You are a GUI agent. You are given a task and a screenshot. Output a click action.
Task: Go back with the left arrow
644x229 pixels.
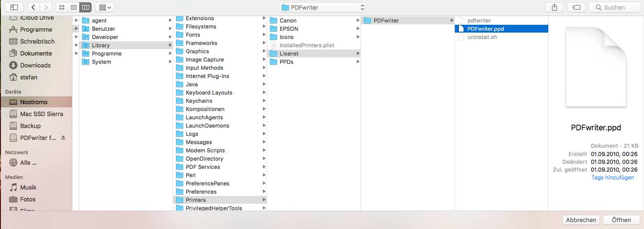click(x=33, y=7)
